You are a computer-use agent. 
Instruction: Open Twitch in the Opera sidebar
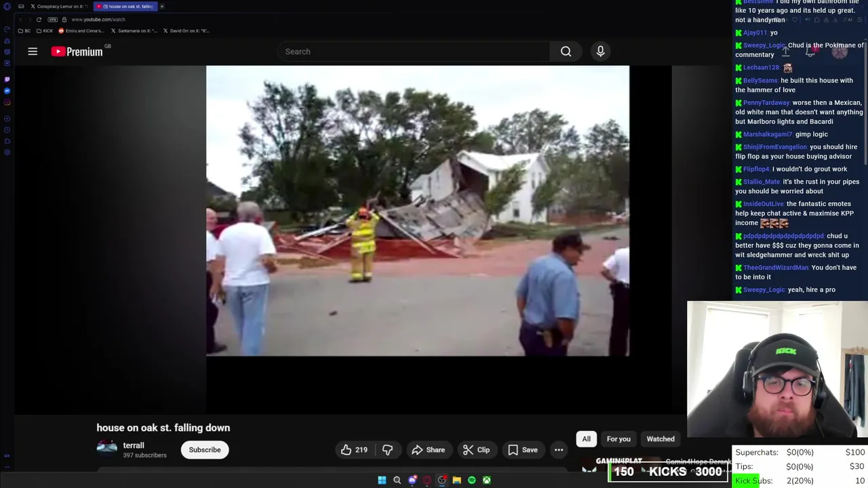(x=7, y=79)
